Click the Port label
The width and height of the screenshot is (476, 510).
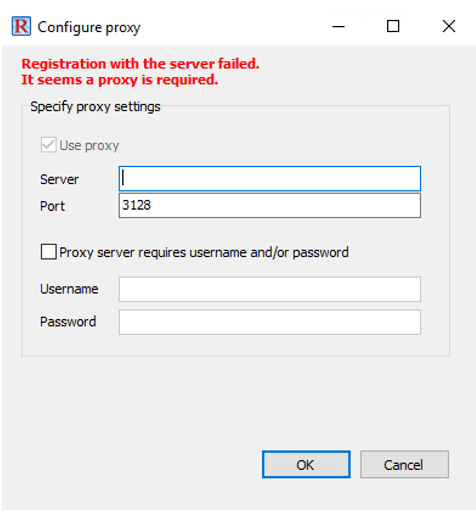pos(52,206)
